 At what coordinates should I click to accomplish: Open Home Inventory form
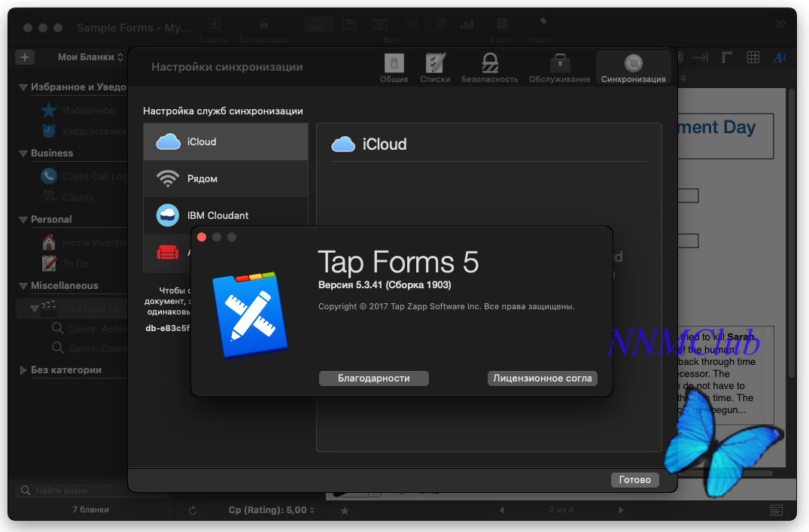[x=84, y=242]
